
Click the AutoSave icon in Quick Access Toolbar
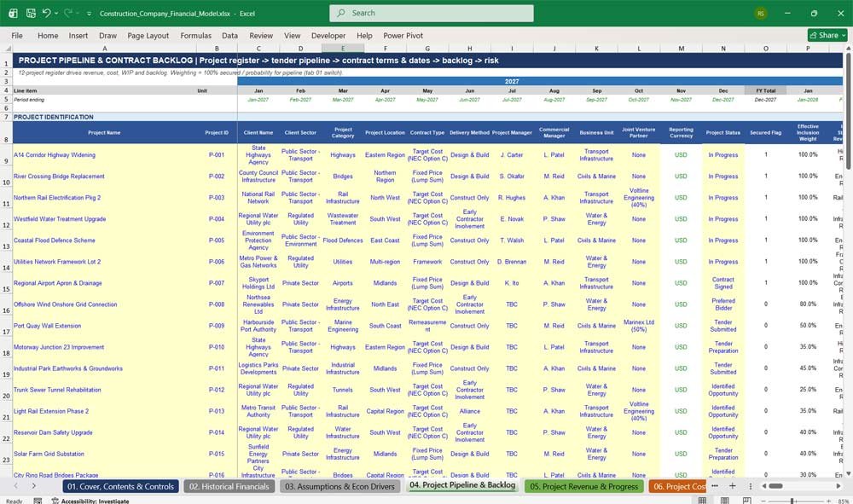pyautogui.click(x=31, y=13)
